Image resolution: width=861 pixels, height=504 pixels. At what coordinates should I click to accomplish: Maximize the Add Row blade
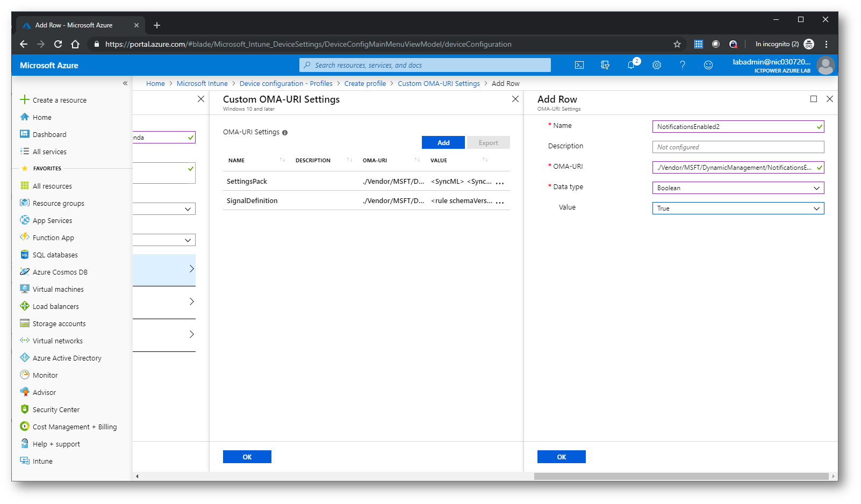click(814, 99)
